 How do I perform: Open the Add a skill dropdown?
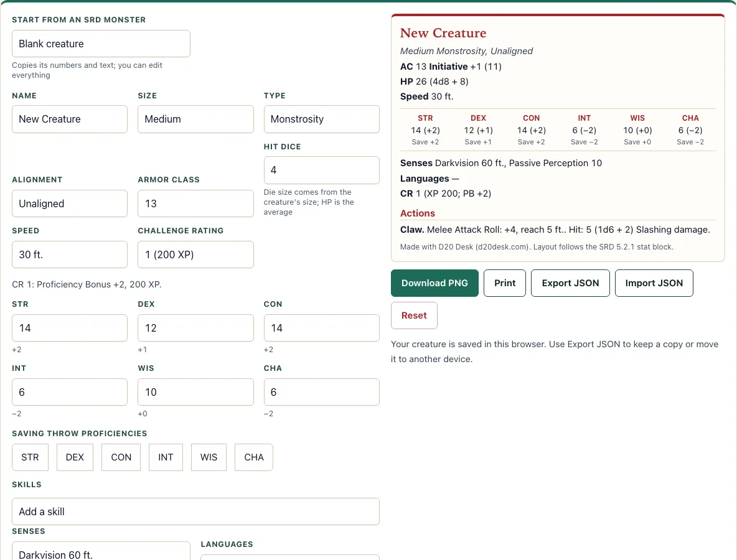[x=195, y=511]
